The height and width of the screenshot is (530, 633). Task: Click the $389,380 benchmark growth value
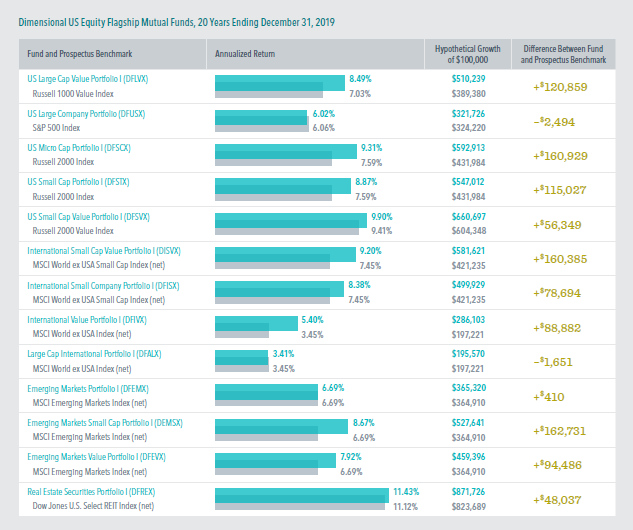pos(469,94)
